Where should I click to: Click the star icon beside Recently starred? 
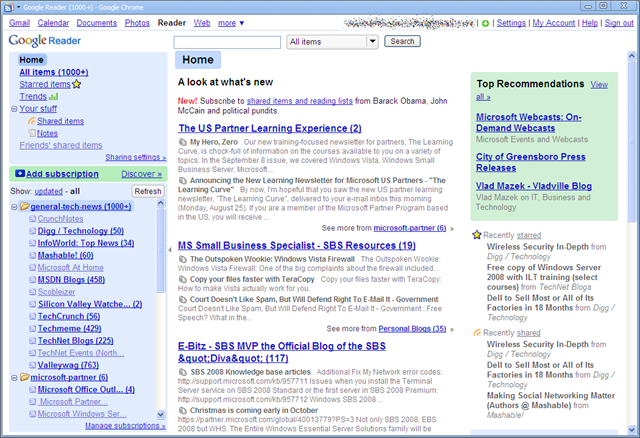tap(477, 235)
